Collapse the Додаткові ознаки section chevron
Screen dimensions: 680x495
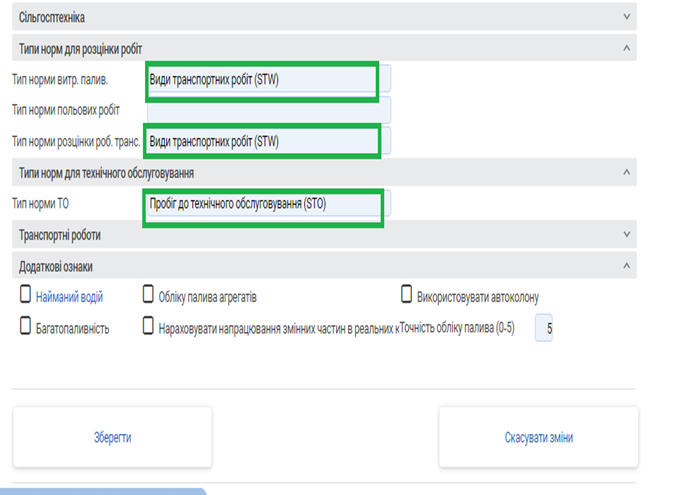click(627, 266)
